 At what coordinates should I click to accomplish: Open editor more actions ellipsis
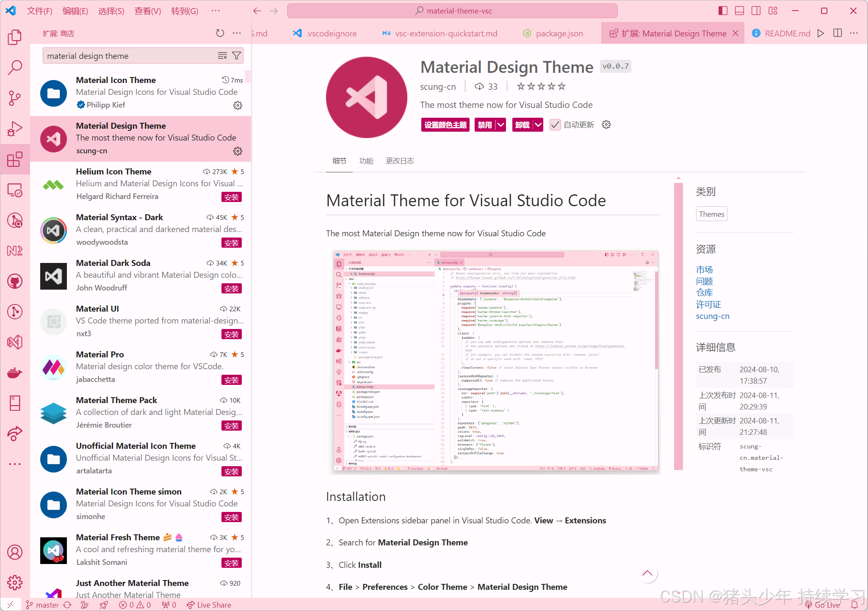point(854,33)
